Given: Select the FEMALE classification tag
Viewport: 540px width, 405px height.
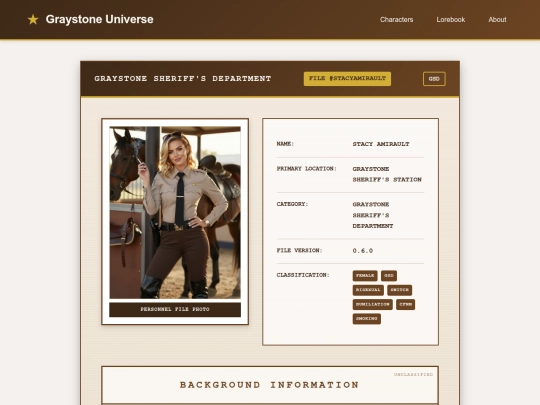Looking at the screenshot, I should [365, 276].
